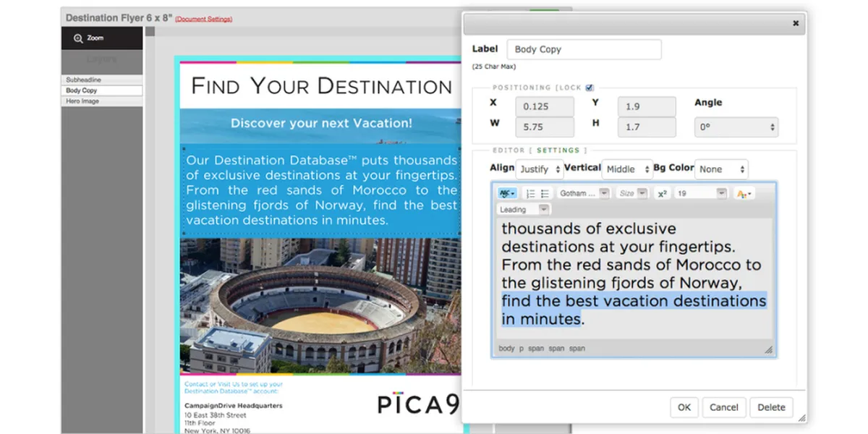Apply superscript formatting
The height and width of the screenshot is (434, 868).
662,194
